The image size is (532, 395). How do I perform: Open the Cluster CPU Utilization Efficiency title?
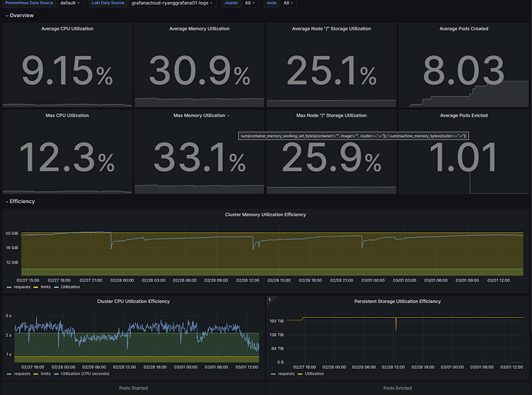(133, 302)
